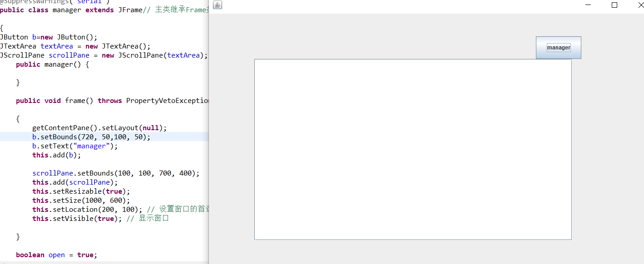
Task: Click the 显示窗口 comment text
Action: point(154,218)
